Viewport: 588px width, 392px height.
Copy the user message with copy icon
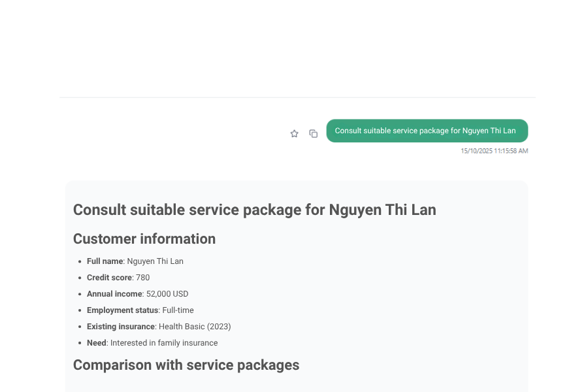pyautogui.click(x=314, y=133)
